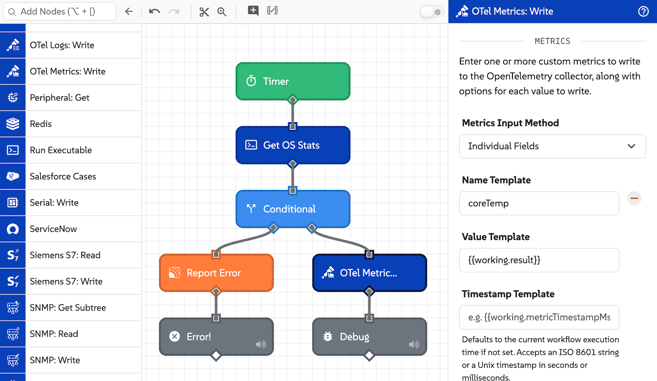Mute the Error! debug node sound icon

[261, 345]
